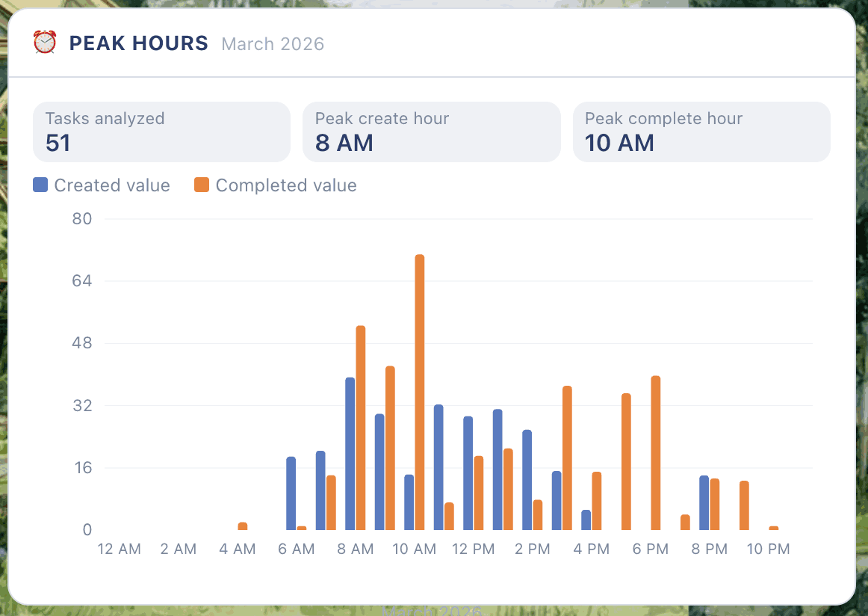Click the PEAK HOURS widget title
The width and height of the screenshot is (868, 616).
[138, 43]
